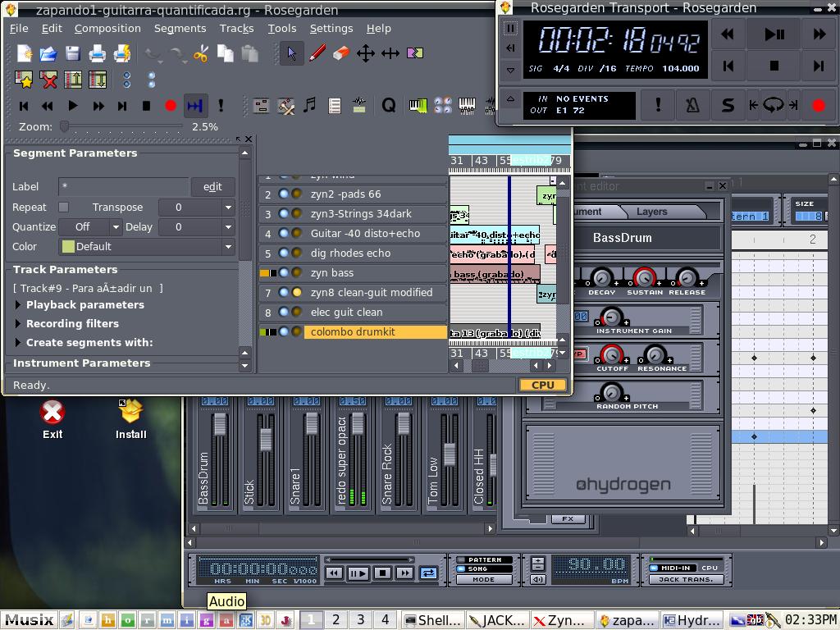Switch to the Layers tab
The height and width of the screenshot is (630, 840).
point(652,212)
